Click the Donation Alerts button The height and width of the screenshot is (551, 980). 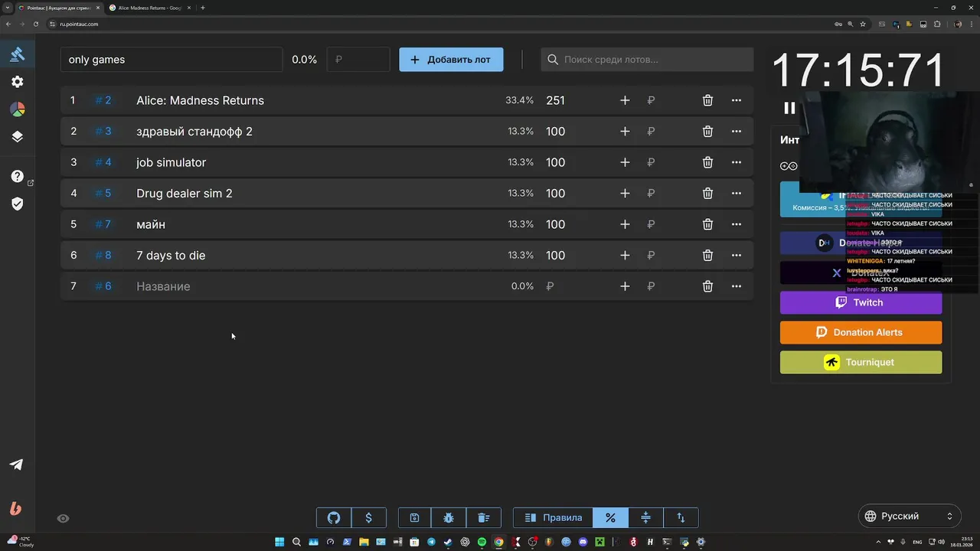(x=861, y=332)
